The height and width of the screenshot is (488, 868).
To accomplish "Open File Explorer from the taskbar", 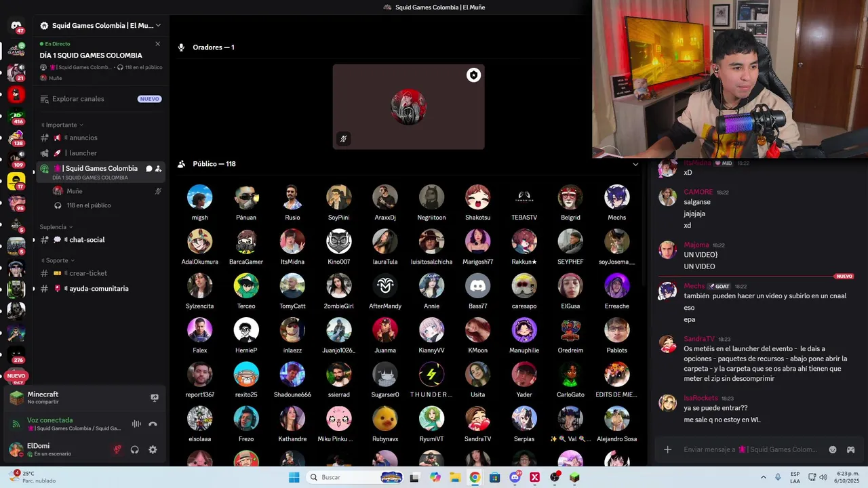I will pos(455,477).
